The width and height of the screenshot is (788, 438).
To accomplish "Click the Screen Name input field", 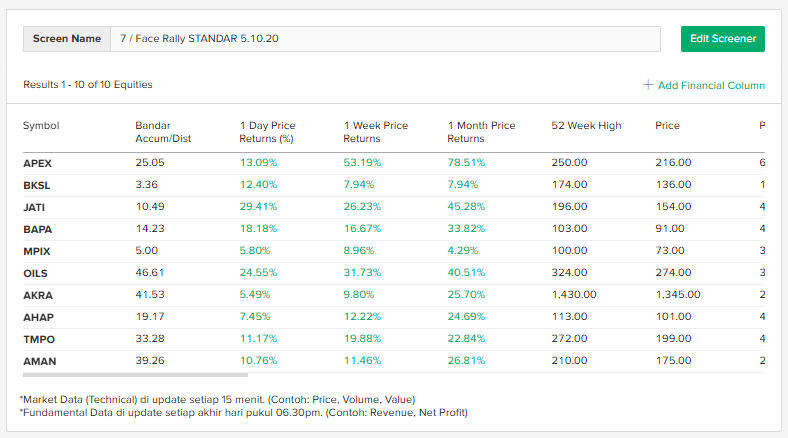I will [385, 39].
